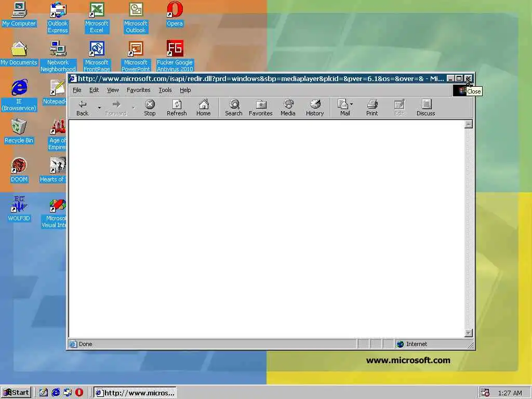Select DOOM desktop shortcut
This screenshot has height=399, width=532.
(x=19, y=170)
